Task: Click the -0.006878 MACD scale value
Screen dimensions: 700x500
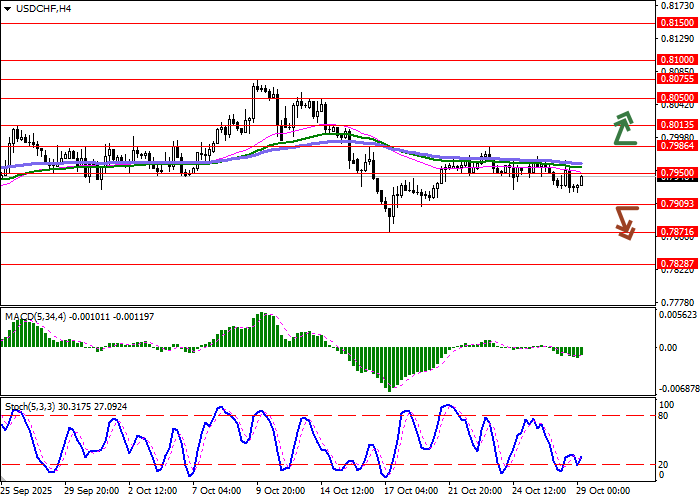Action: pyautogui.click(x=678, y=389)
